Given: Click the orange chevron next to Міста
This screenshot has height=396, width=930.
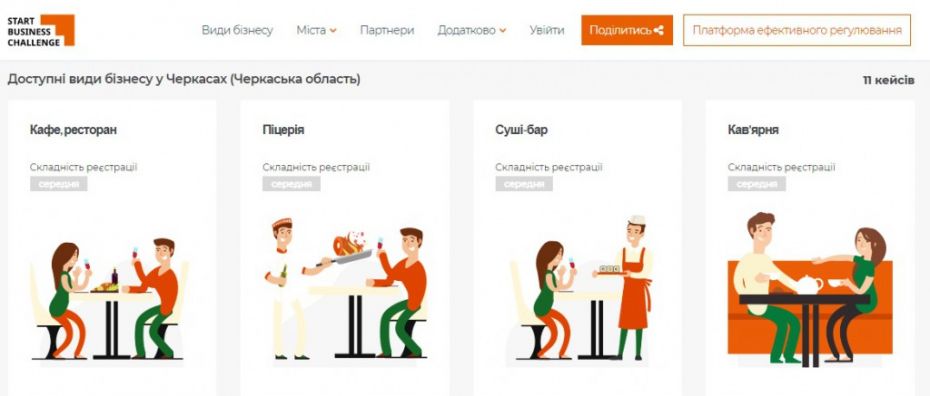Looking at the screenshot, I should pos(333,31).
